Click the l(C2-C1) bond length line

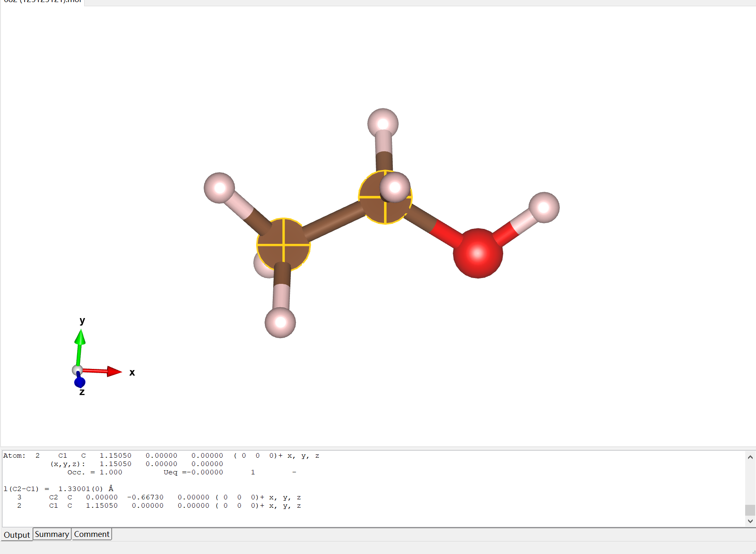[58, 489]
